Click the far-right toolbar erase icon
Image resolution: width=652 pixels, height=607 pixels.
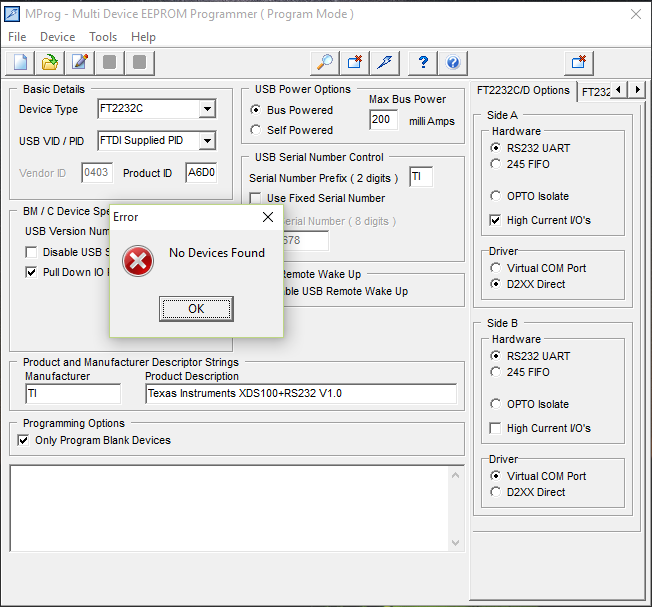(579, 63)
